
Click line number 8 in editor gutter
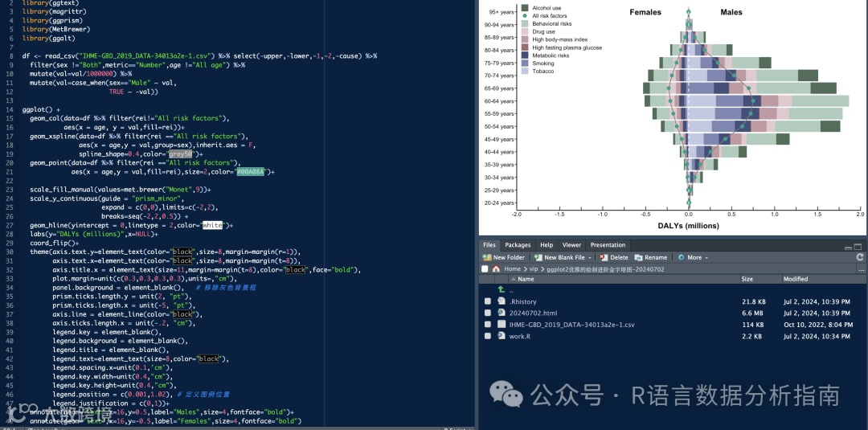(x=11, y=56)
